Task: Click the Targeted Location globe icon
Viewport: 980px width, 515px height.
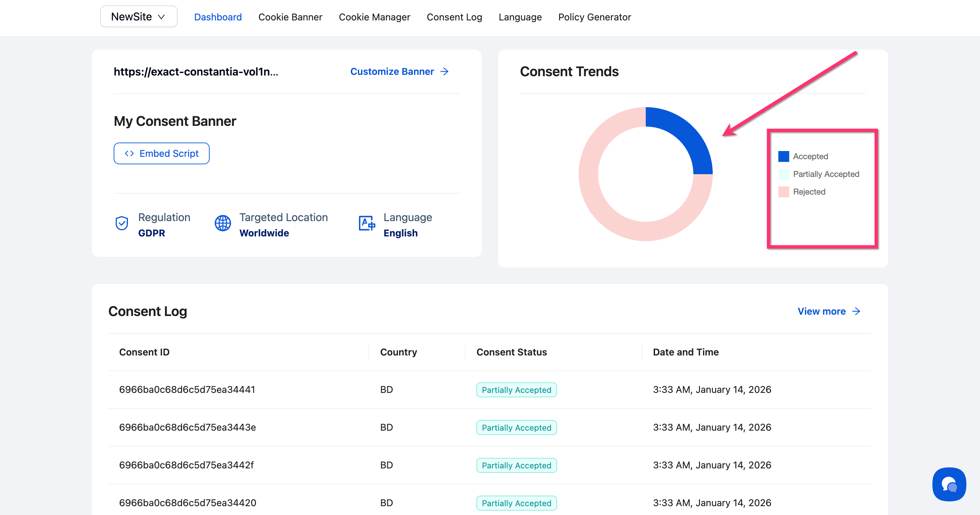Action: click(x=223, y=223)
